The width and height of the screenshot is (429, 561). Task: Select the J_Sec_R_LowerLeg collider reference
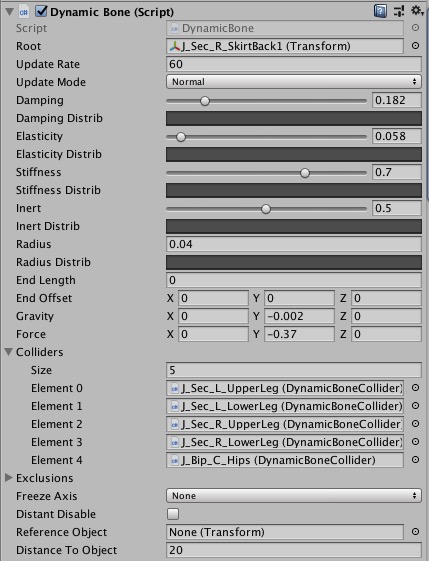pos(285,442)
